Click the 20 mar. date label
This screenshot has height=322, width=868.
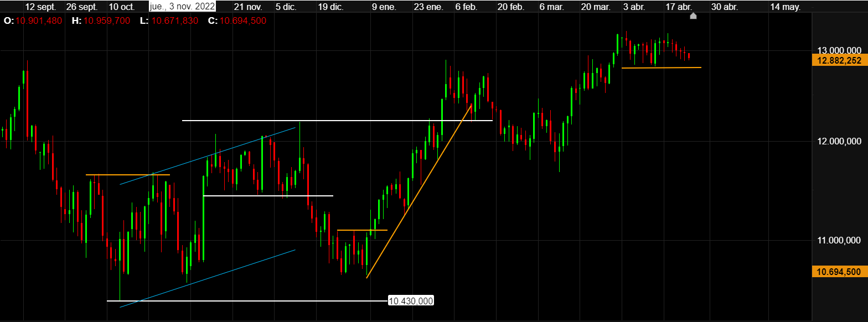point(595,7)
